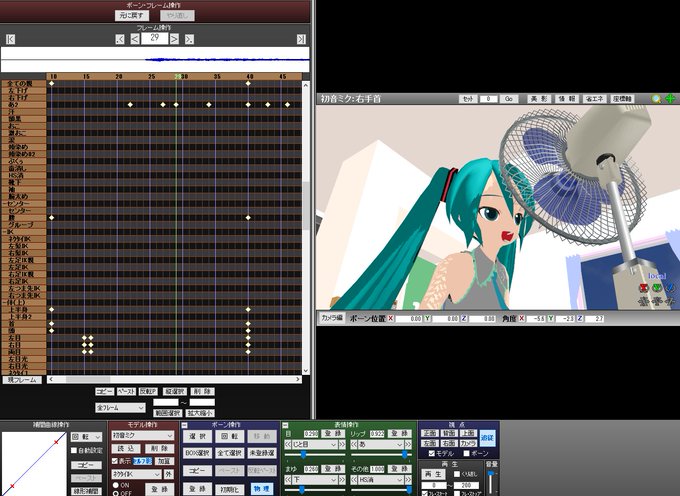Select the 全ての親 bone row
Viewport: 680px width, 496px height.
coord(24,83)
